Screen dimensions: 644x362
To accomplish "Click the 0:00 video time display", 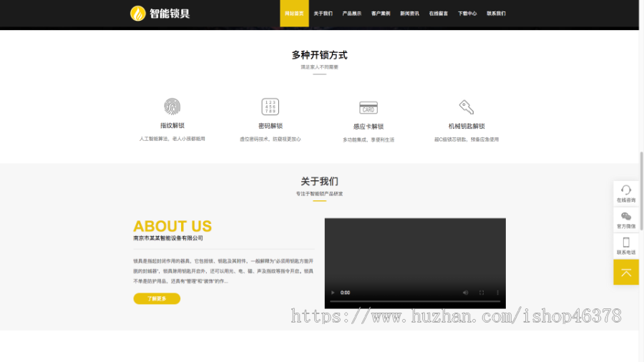I will pos(345,293).
